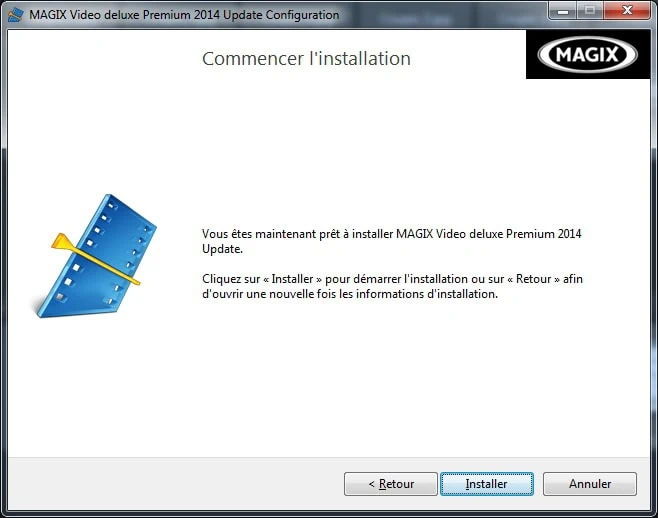Click the "Commencer l'installation" heading
Image resolution: width=658 pixels, height=518 pixels.
306,59
